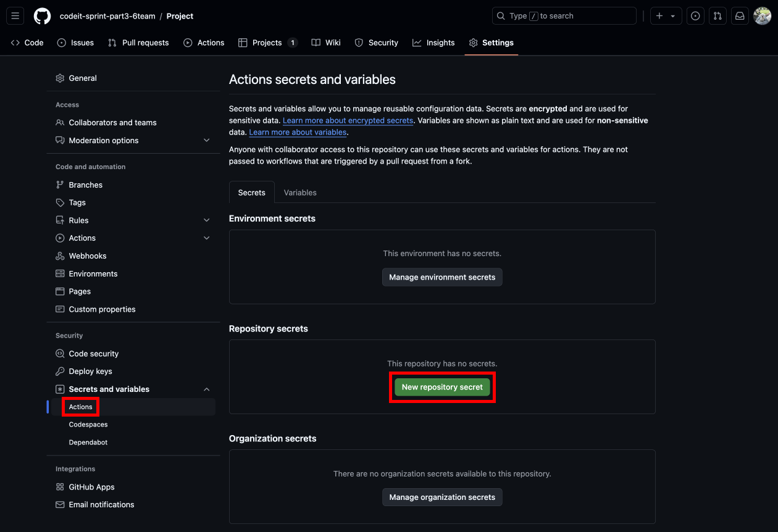Open the Actions repository tab
Viewport: 778px width, 532px height.
[204, 43]
